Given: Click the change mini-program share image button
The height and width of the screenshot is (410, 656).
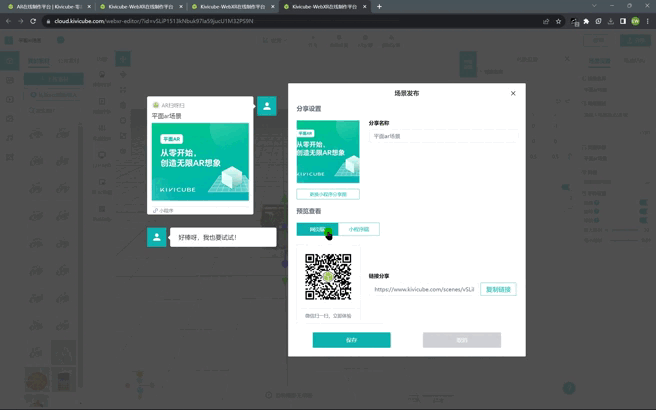Looking at the screenshot, I should click(x=327, y=194).
